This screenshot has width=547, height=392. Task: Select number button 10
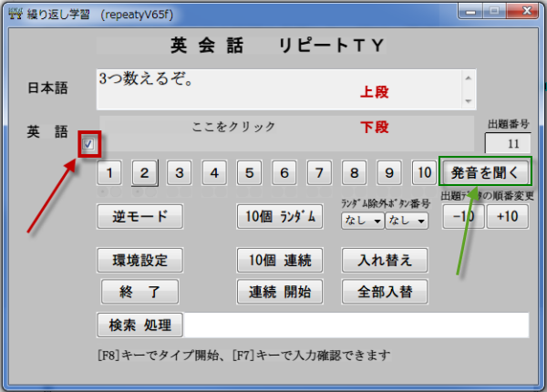pyautogui.click(x=423, y=172)
